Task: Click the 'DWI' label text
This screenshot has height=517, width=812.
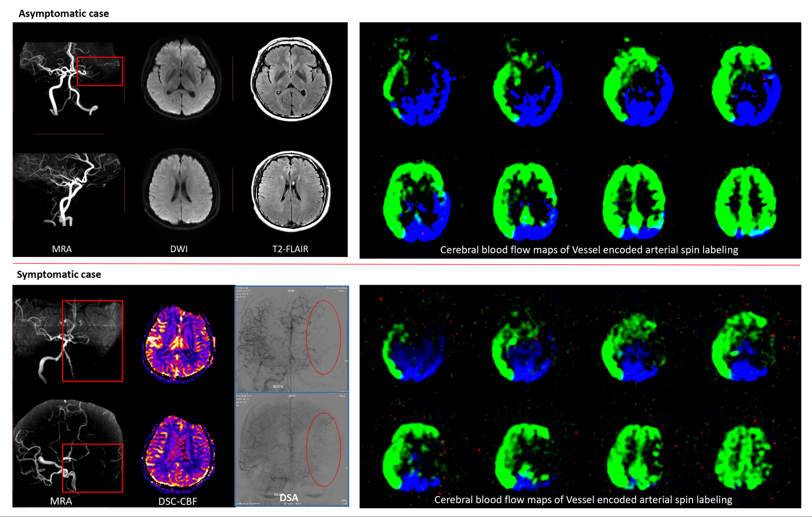Action: point(179,249)
